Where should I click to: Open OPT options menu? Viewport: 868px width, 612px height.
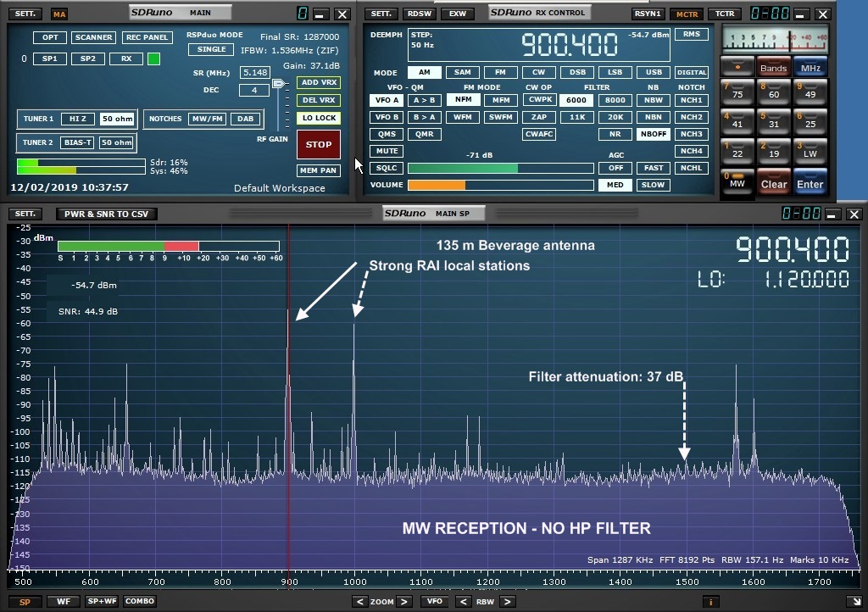click(50, 37)
